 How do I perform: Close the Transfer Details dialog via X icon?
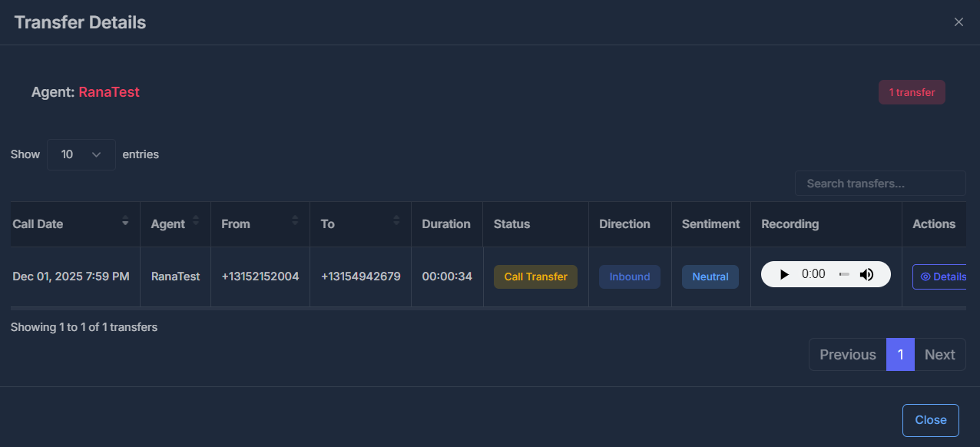point(958,22)
